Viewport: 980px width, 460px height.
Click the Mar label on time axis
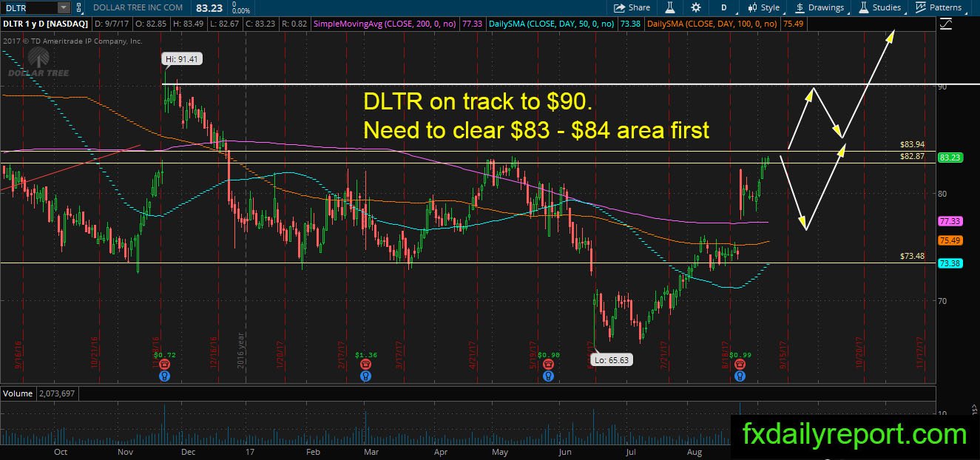371,451
